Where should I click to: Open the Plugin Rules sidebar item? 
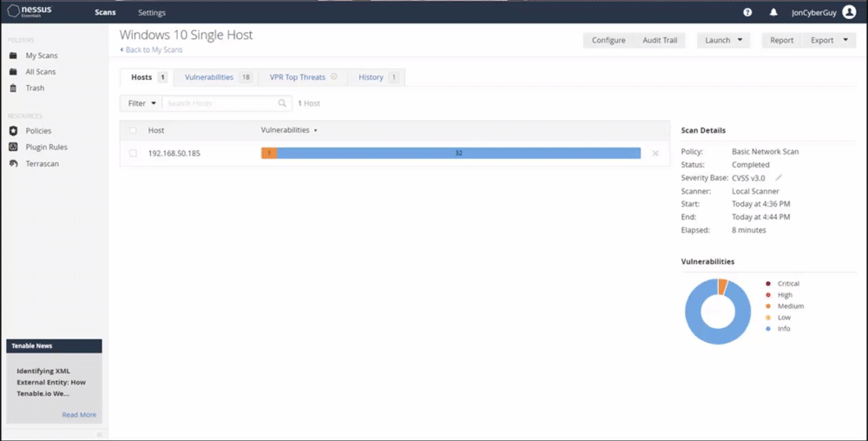coord(47,148)
